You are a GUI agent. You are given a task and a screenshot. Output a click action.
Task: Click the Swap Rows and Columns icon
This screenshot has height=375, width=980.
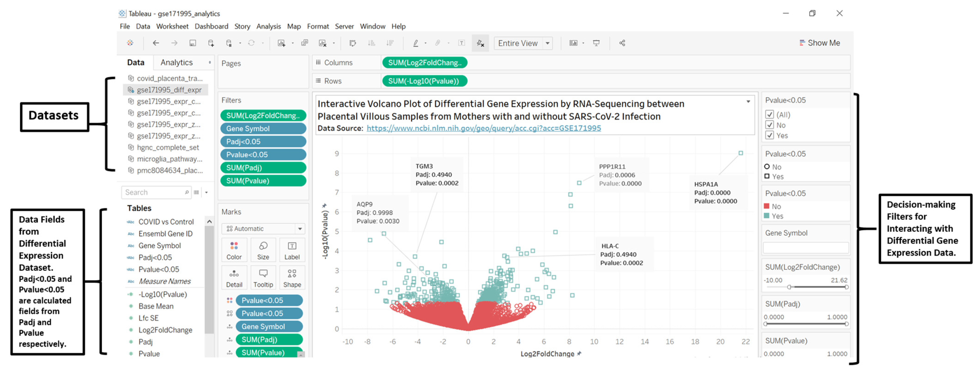[x=353, y=43]
